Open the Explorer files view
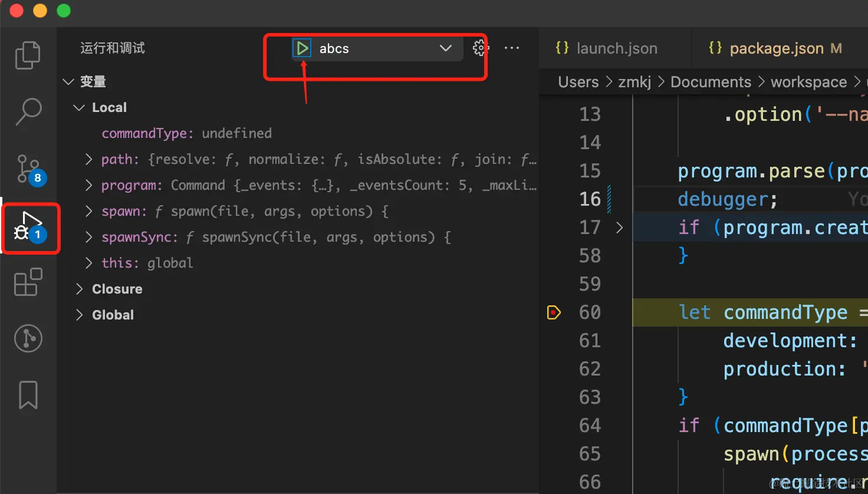 point(28,55)
